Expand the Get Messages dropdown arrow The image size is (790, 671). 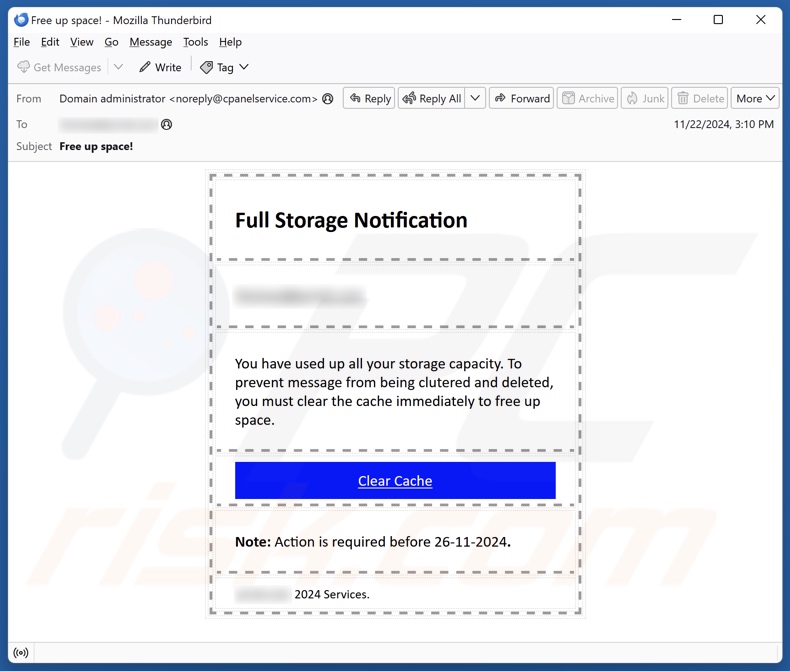click(118, 66)
